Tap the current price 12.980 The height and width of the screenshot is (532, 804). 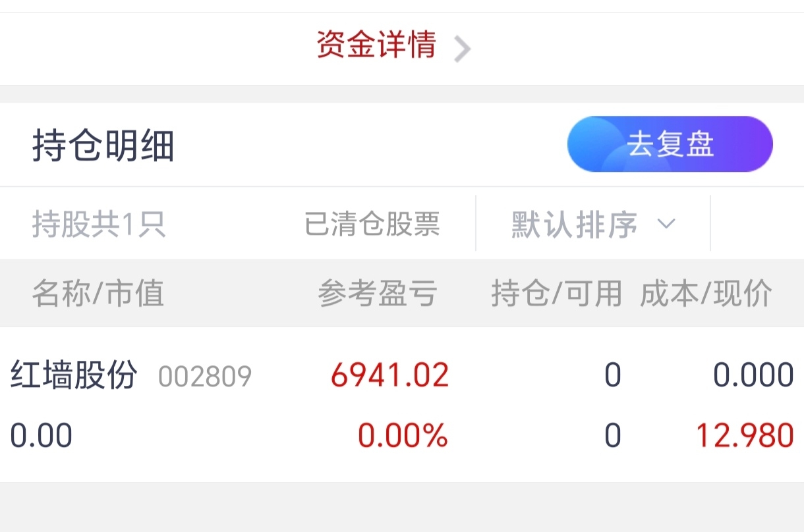point(745,436)
